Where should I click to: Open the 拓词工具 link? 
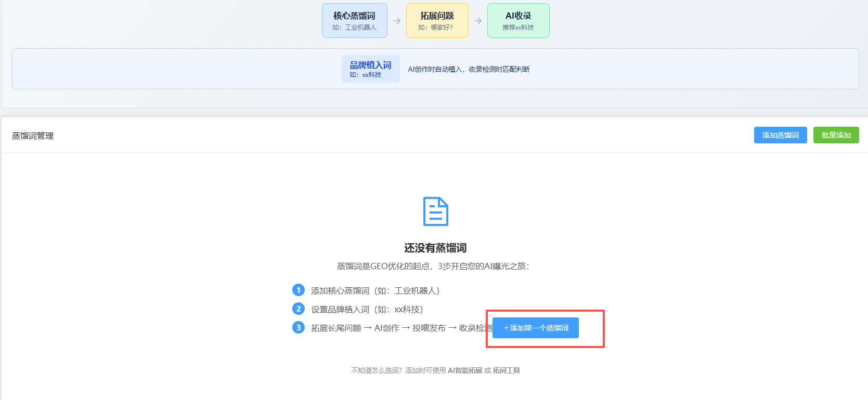(x=507, y=370)
